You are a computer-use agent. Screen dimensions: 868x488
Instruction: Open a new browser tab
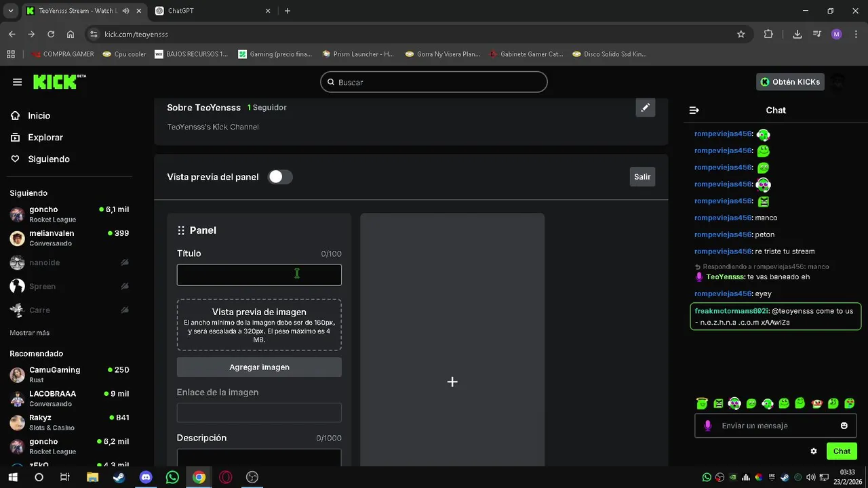[288, 11]
